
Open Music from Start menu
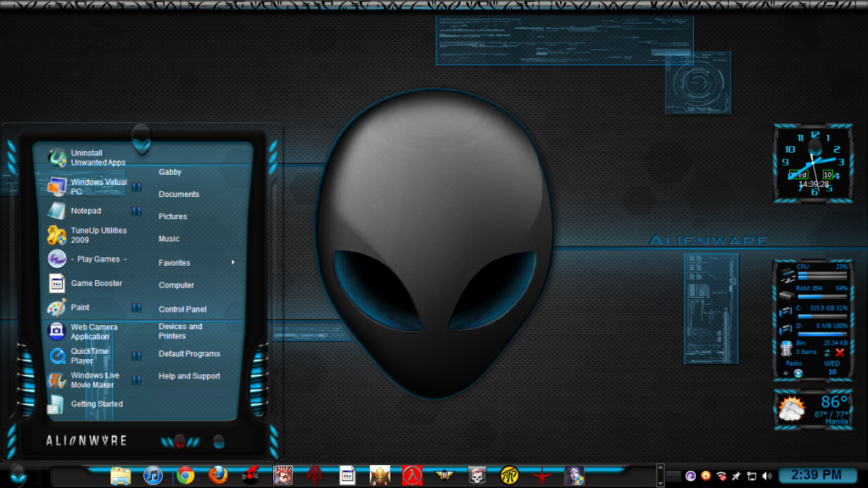pyautogui.click(x=169, y=238)
